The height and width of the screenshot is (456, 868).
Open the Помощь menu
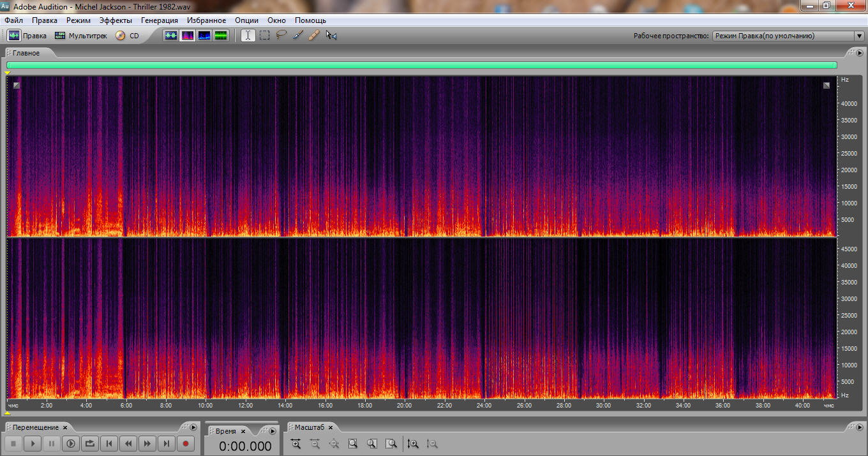pyautogui.click(x=310, y=20)
